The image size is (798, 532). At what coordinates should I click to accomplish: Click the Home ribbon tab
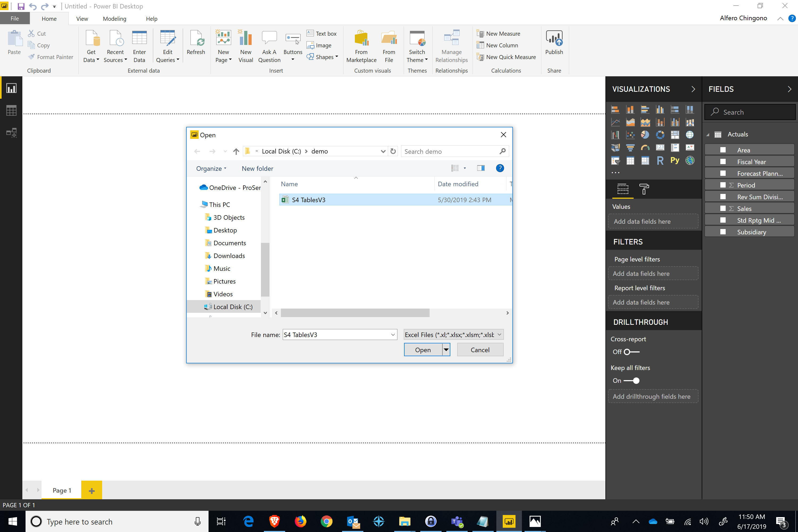click(x=49, y=18)
